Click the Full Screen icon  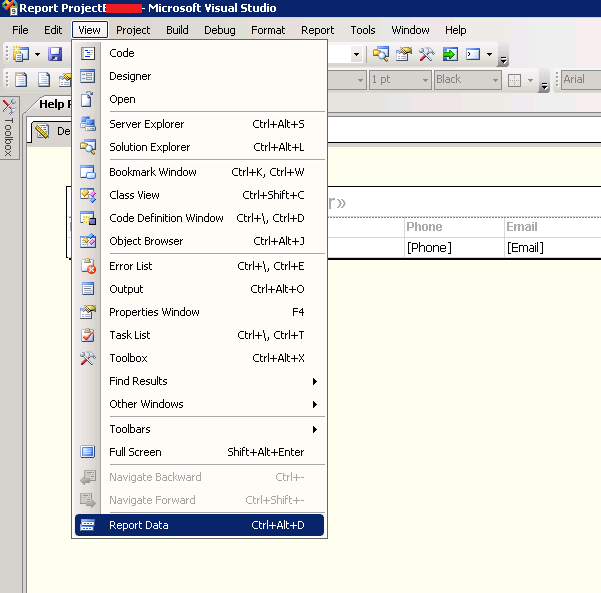coord(88,452)
